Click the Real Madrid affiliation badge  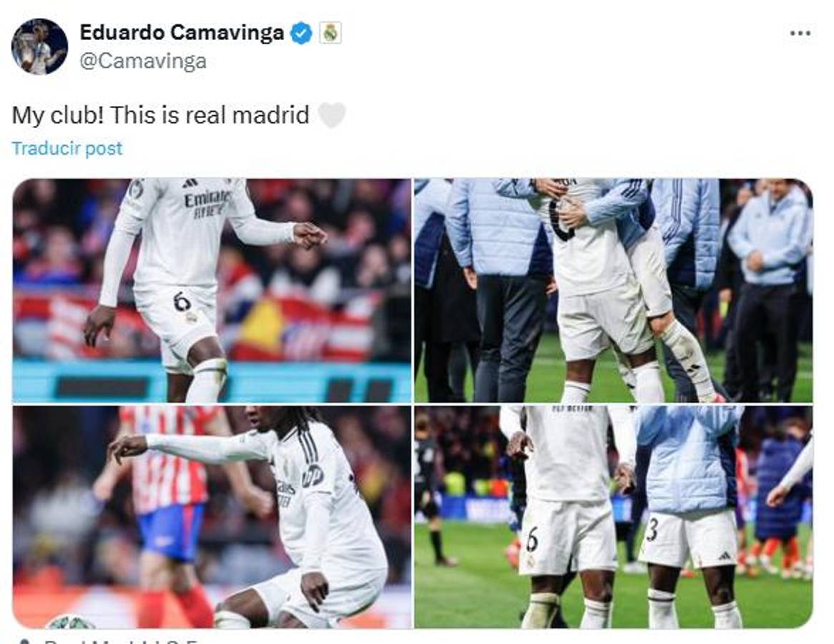coord(330,33)
